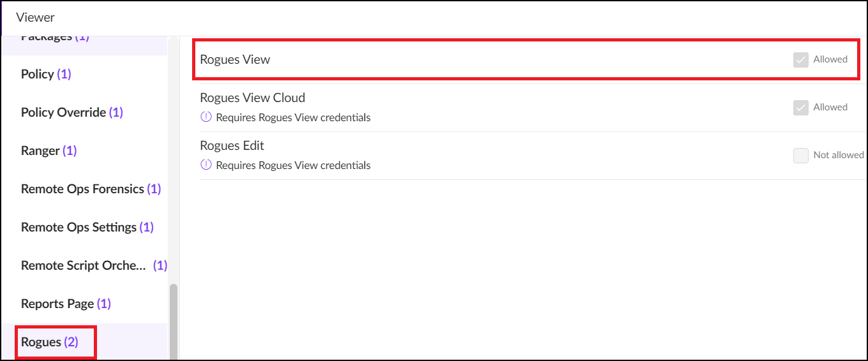Toggle the Rogues View Cloud Allowed checkbox

[800, 108]
